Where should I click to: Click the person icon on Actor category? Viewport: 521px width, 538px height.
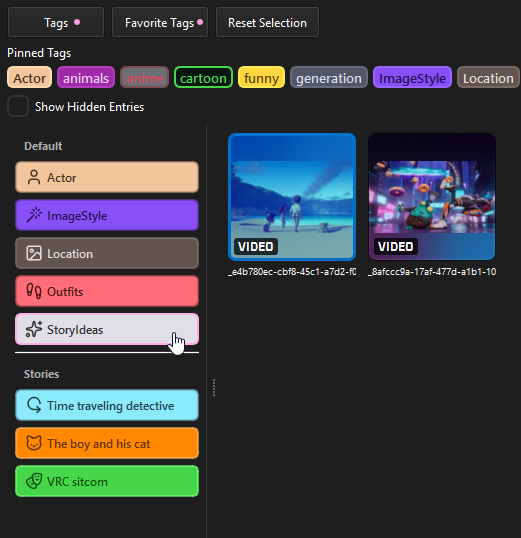click(x=34, y=177)
